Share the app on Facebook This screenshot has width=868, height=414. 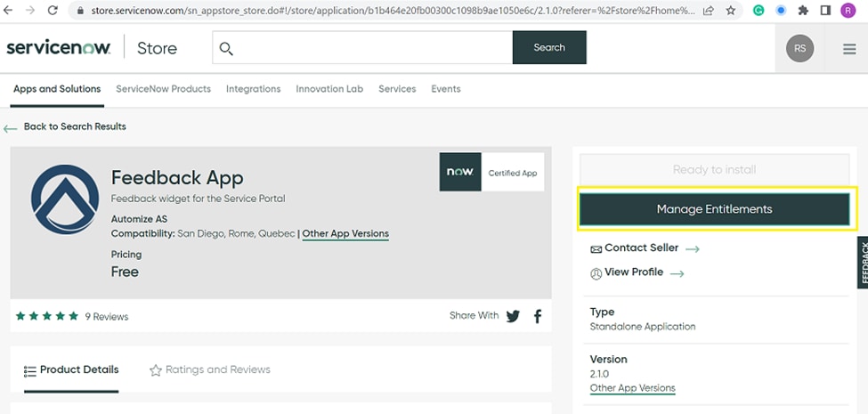point(538,316)
